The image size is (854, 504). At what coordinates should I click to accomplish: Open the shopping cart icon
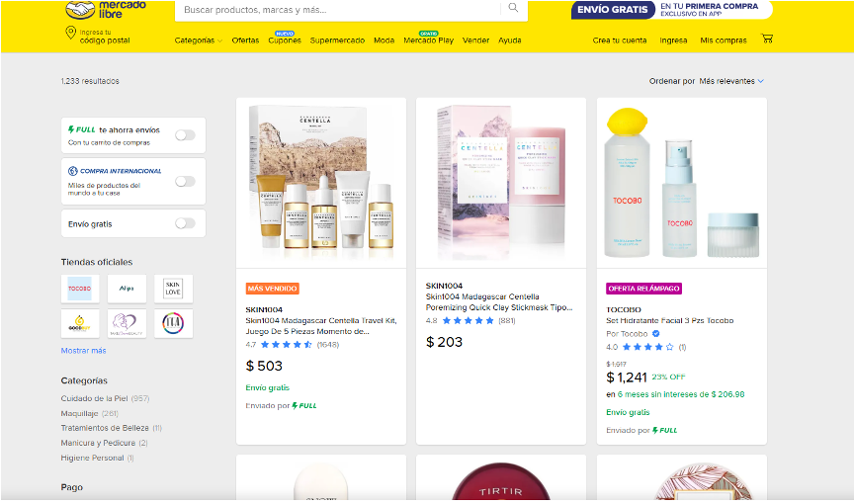[767, 39]
